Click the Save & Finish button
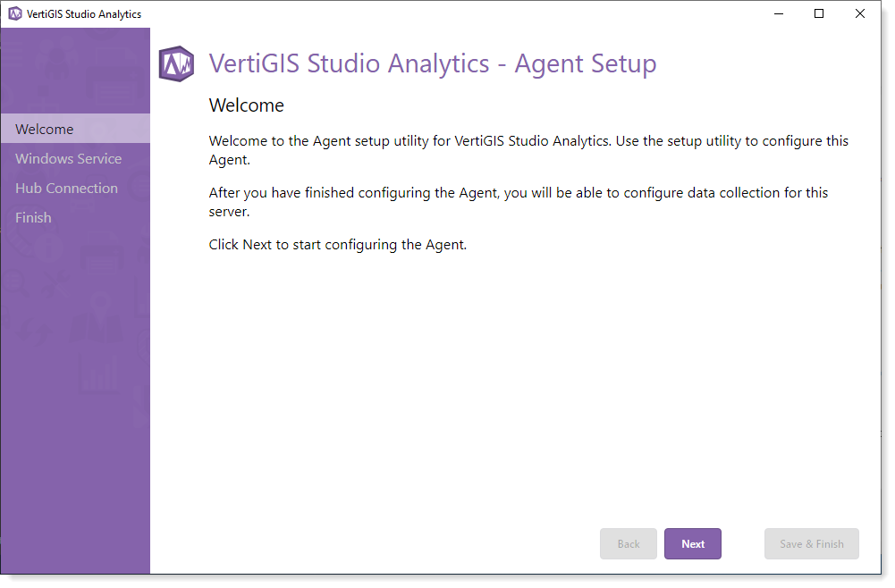895x588 pixels. (x=811, y=543)
